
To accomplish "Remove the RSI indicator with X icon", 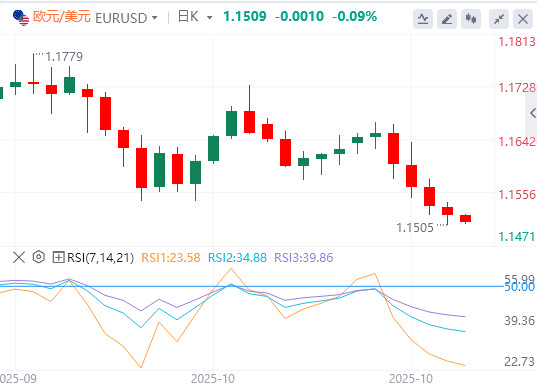I will pyautogui.click(x=19, y=257).
